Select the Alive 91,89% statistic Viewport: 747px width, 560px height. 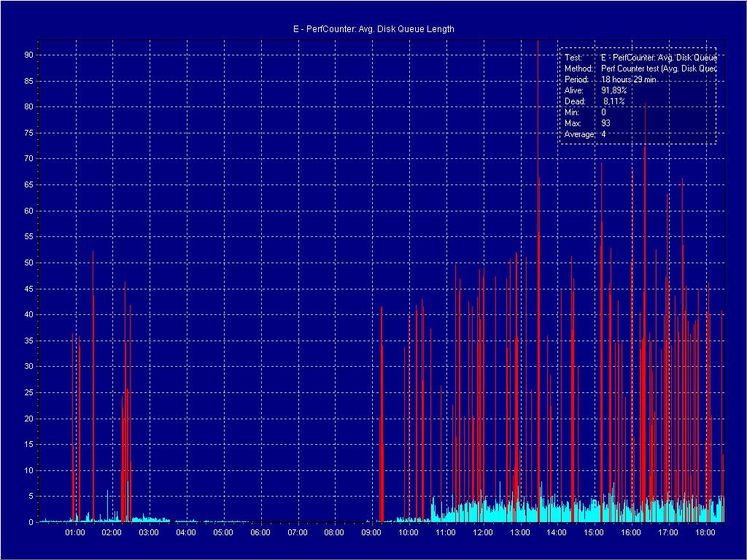pos(595,90)
